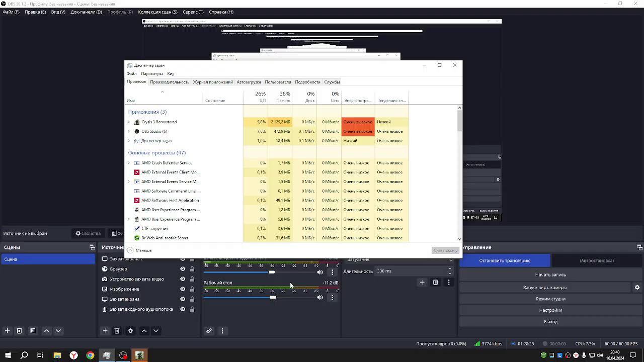Add a new scene with the plus icon
This screenshot has height=362, width=644.
(x=7, y=331)
